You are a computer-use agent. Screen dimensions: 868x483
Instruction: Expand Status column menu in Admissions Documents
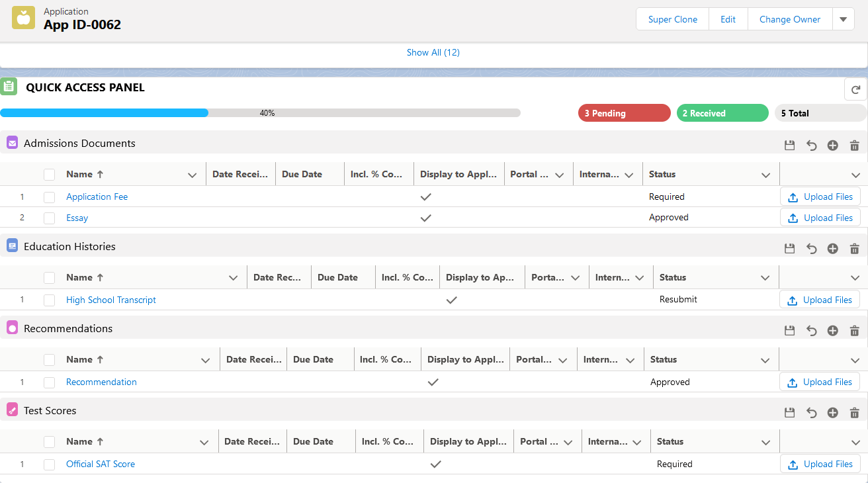pyautogui.click(x=765, y=175)
